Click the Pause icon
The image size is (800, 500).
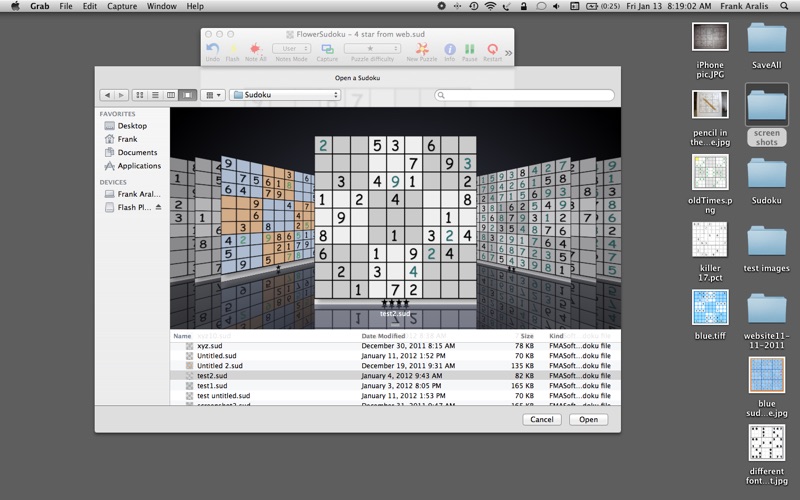pos(469,49)
